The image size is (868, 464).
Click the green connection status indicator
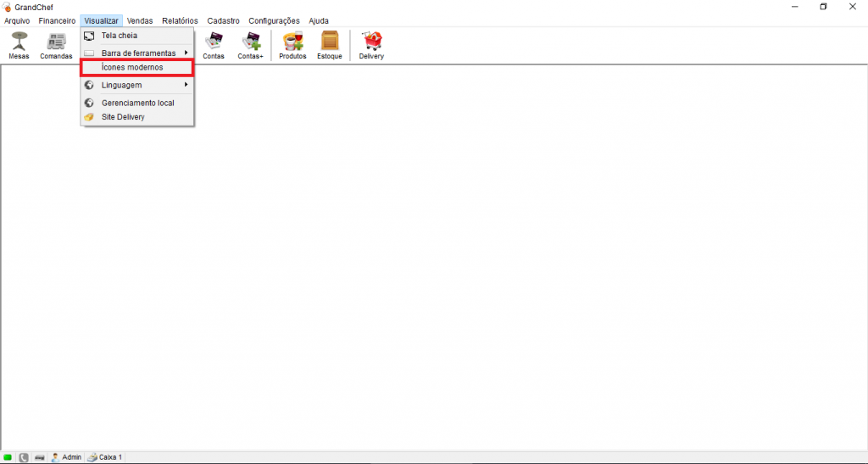(8, 457)
